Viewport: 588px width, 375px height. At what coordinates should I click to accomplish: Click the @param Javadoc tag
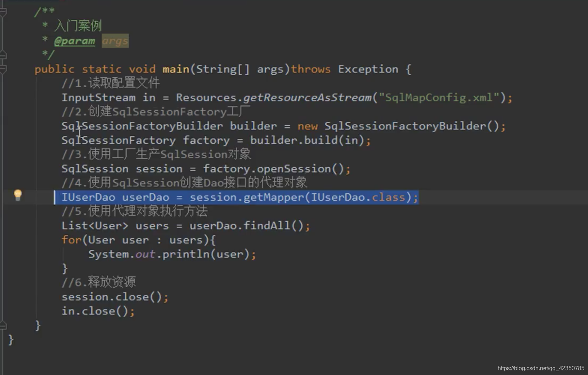click(75, 41)
